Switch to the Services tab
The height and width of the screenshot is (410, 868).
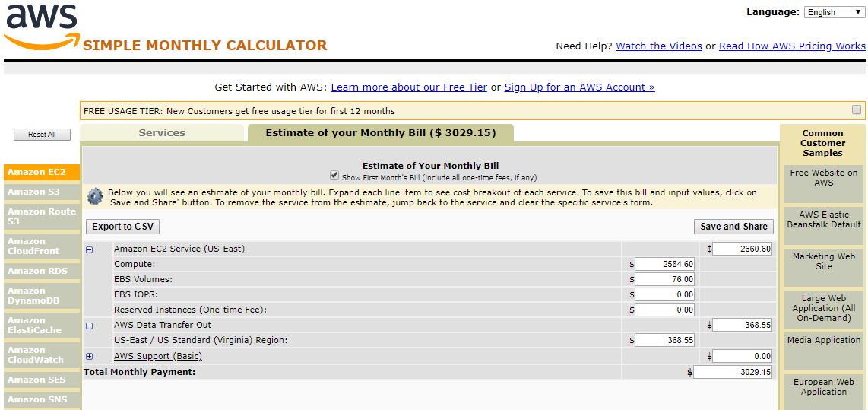point(162,133)
